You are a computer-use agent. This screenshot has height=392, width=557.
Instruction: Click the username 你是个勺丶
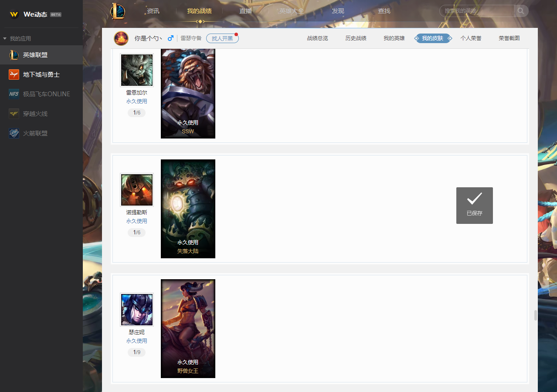click(148, 38)
